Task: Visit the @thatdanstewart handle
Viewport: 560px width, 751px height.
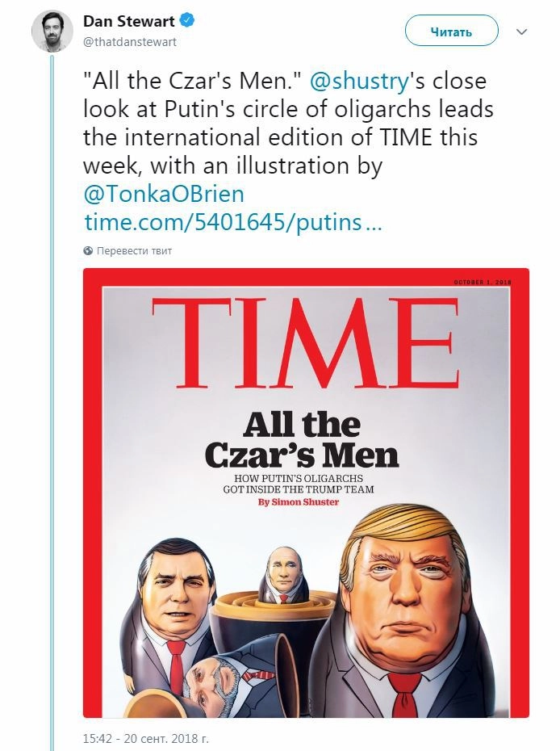Action: click(x=129, y=41)
